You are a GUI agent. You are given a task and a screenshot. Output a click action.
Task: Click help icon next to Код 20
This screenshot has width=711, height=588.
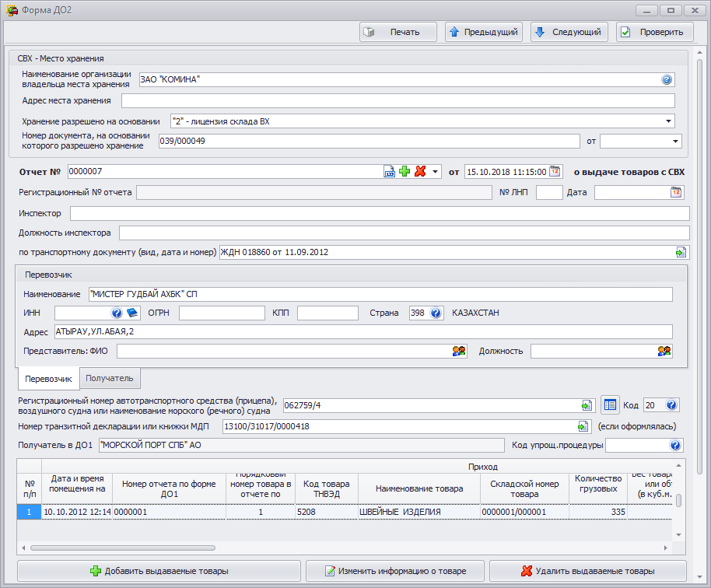coord(671,405)
